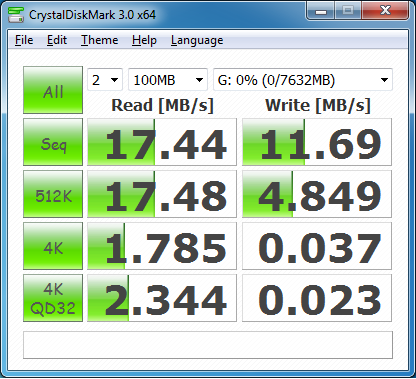Open the Theme menu
The height and width of the screenshot is (379, 416).
99,40
